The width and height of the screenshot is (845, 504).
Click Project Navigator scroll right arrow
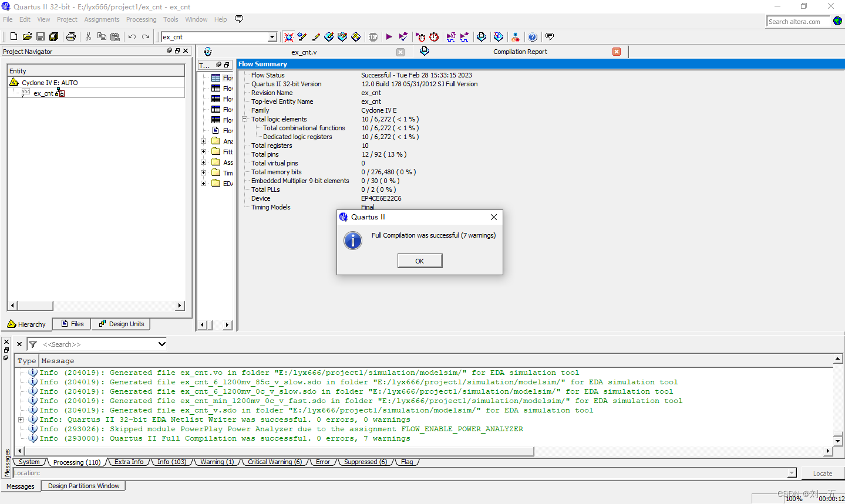pos(180,306)
